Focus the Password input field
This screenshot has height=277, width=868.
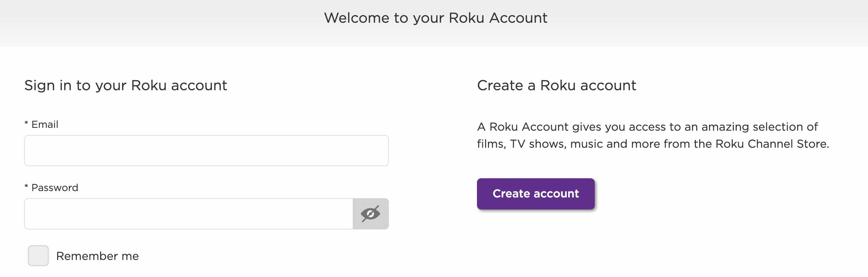pyautogui.click(x=188, y=214)
